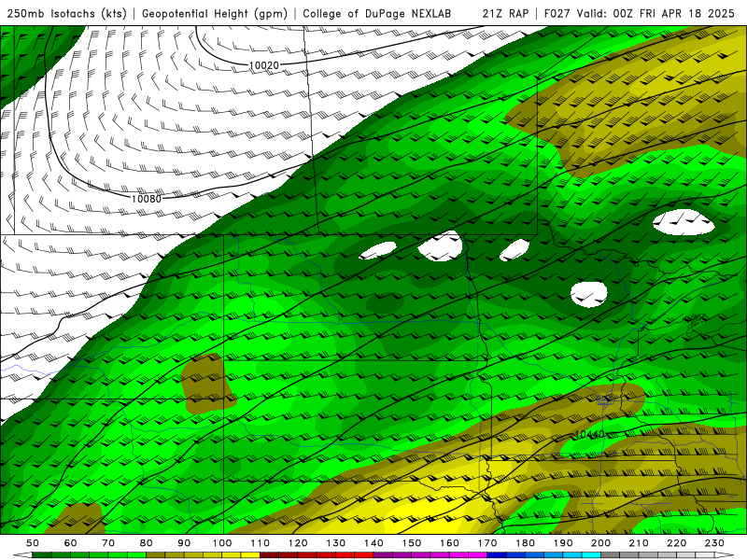747x560 pixels.
Task: Click the 70 label on the color bar
Action: [x=108, y=543]
